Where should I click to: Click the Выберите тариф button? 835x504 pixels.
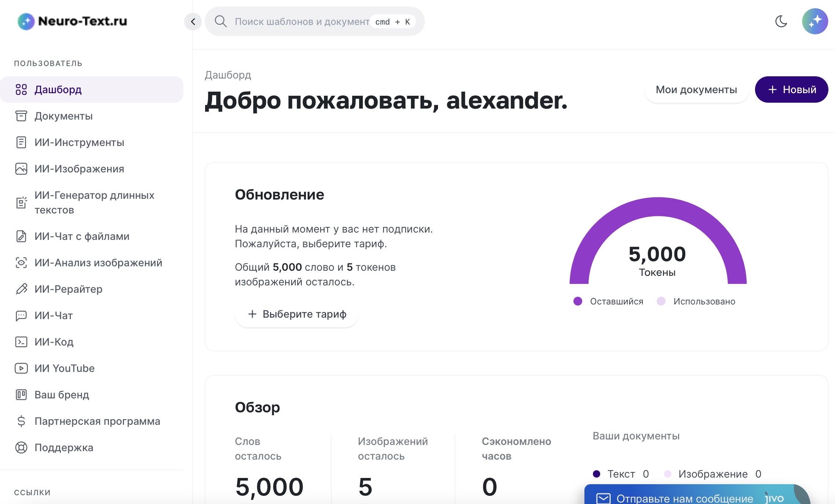(296, 314)
